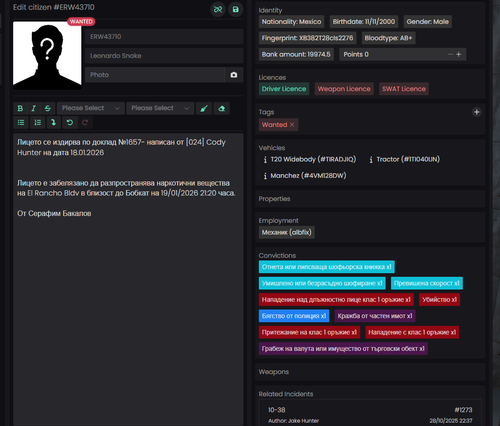Increase points with plus button
The height and width of the screenshot is (426, 500).
pos(459,54)
